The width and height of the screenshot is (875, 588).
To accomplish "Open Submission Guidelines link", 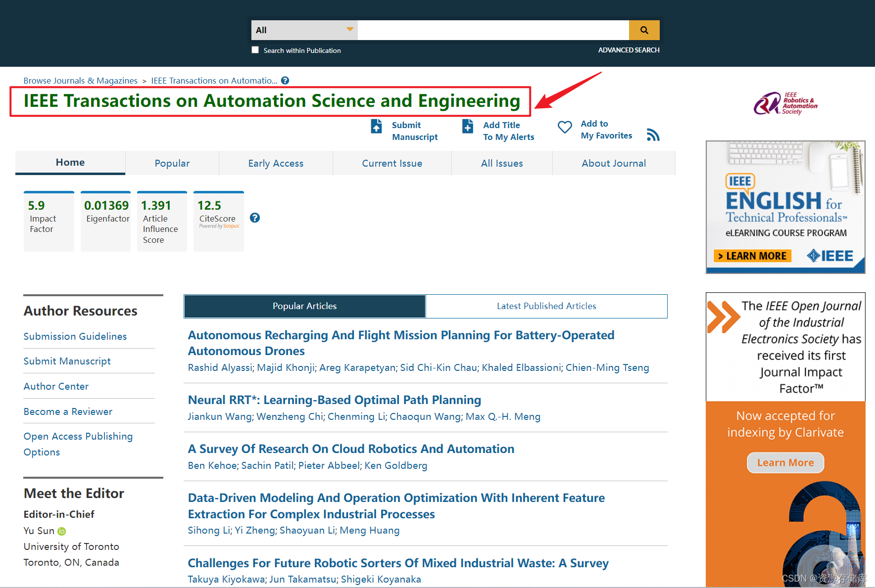I will point(75,336).
